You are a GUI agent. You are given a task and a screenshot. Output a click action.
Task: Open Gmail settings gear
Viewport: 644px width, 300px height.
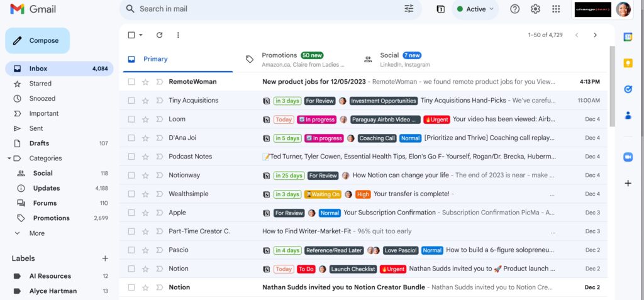coord(535,9)
